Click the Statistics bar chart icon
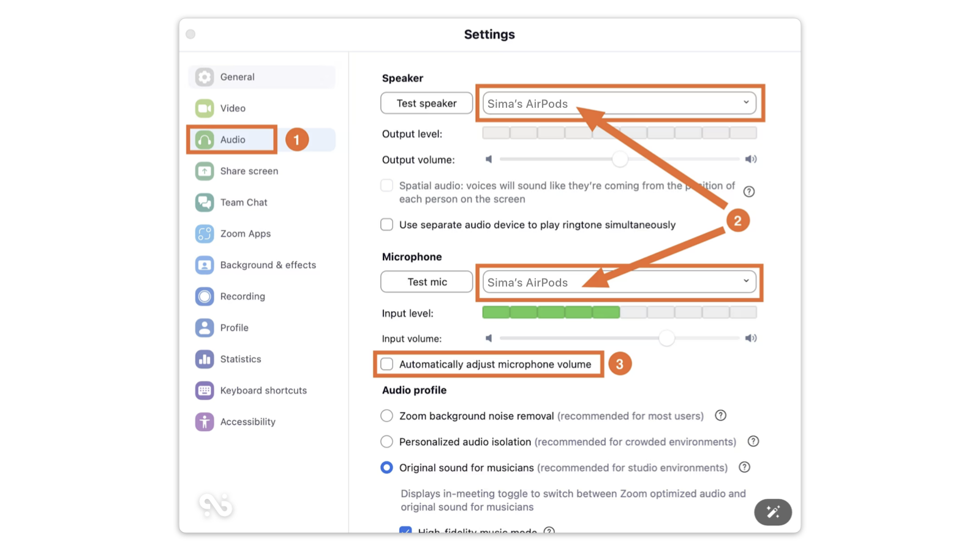Image resolution: width=980 pixels, height=551 pixels. click(x=205, y=359)
